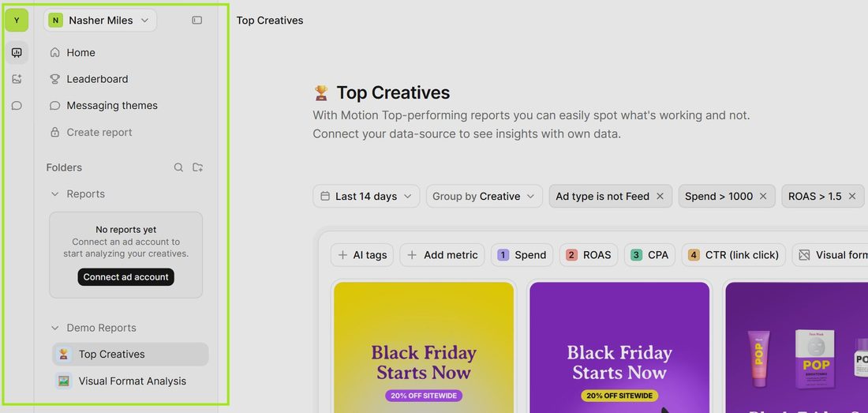Open the purple Black Friday Starts Now thumbnail

tap(619, 347)
